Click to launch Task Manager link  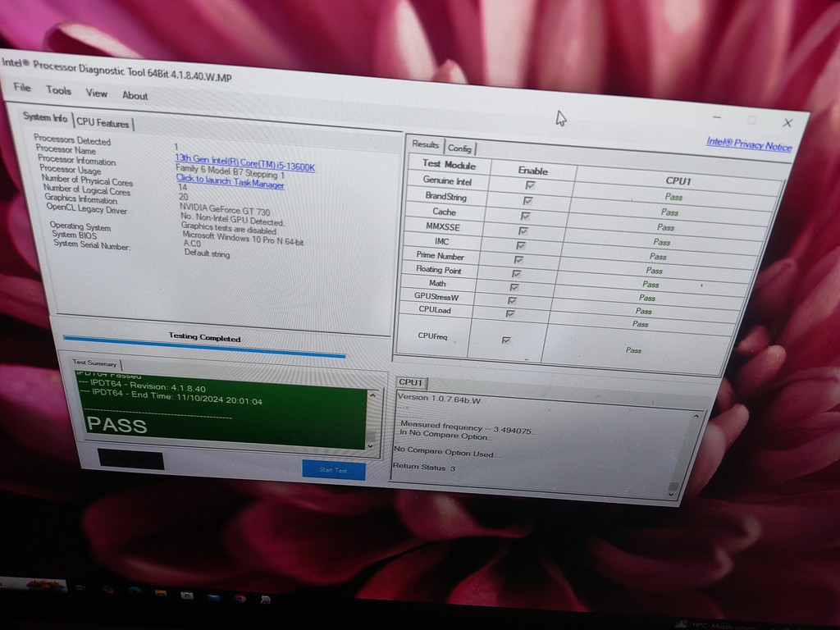(231, 181)
